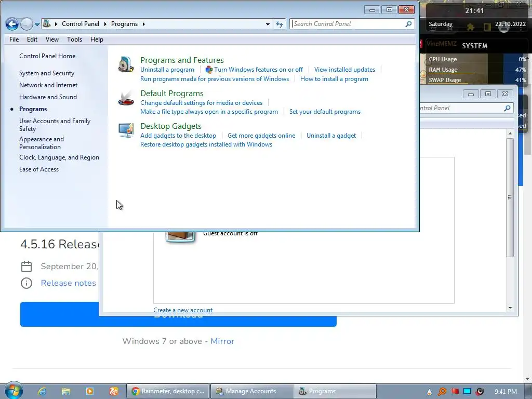Click the search magnifier icon in Programs window
Screen dimensions: 532x399
coord(408,24)
